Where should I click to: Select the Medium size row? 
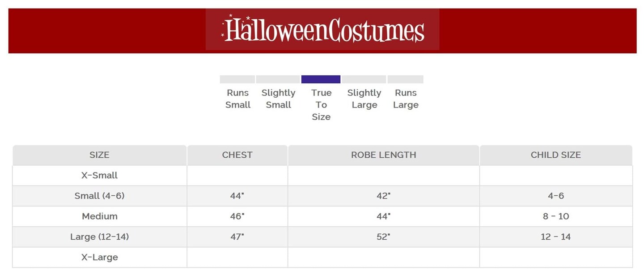99,216
